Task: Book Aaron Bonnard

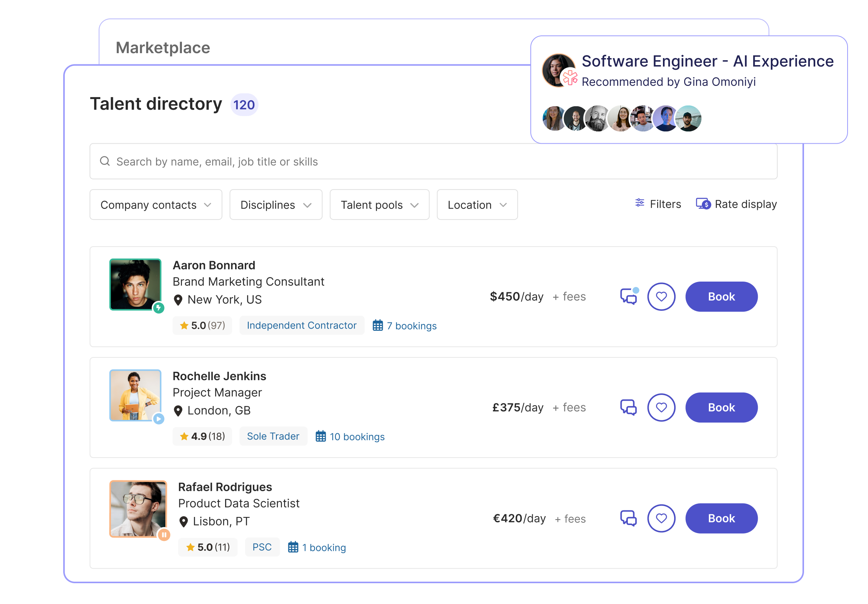Action: [x=721, y=297]
